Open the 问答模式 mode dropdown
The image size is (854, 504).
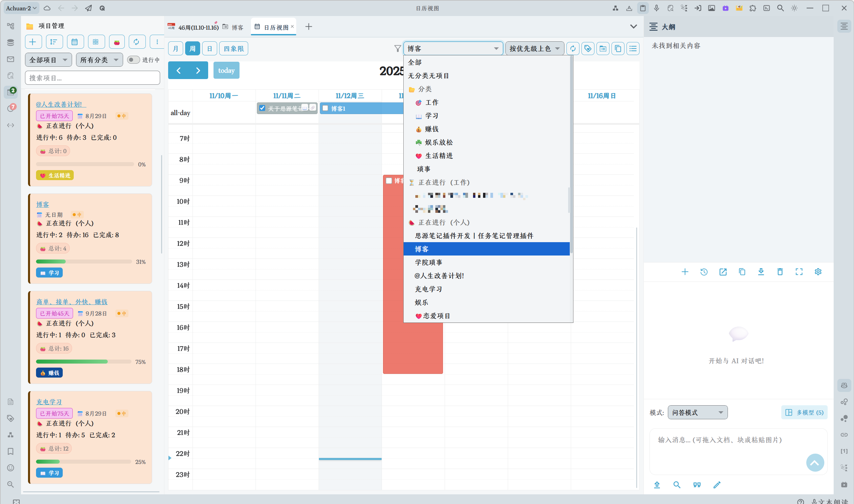[x=697, y=412]
